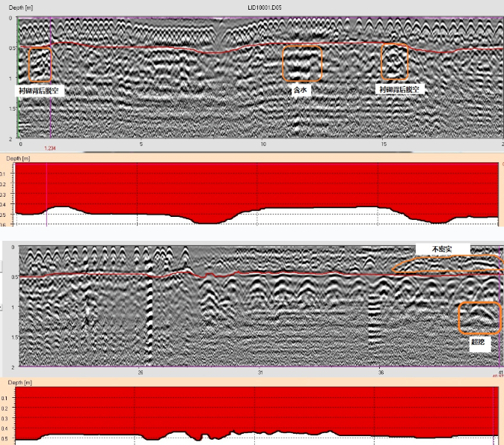Select the leftmost 衬砌背后脱空 annotation label
The image size is (504, 445).
click(39, 90)
